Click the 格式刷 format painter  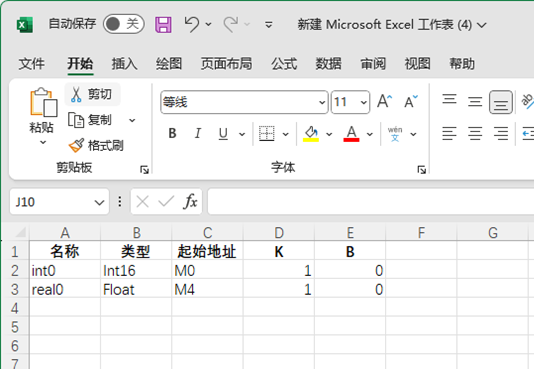[x=96, y=146]
